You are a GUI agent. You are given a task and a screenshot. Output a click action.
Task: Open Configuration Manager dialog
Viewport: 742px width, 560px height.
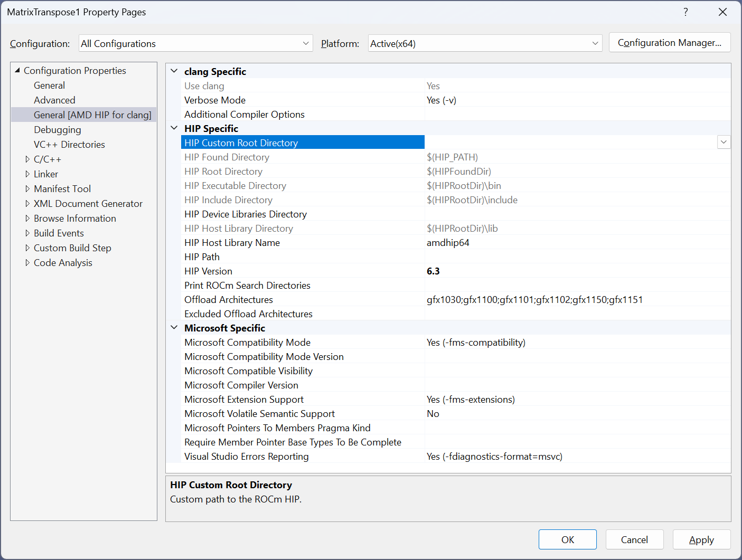(x=669, y=43)
